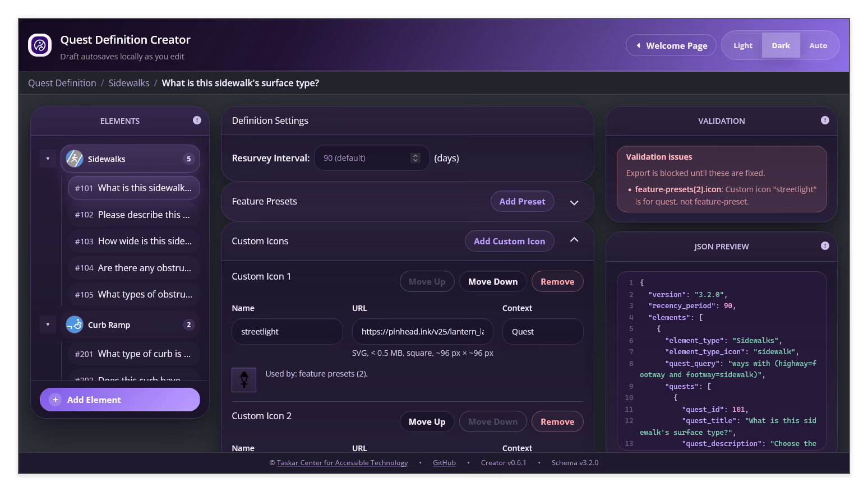Expand the Feature Presets section

(x=574, y=202)
